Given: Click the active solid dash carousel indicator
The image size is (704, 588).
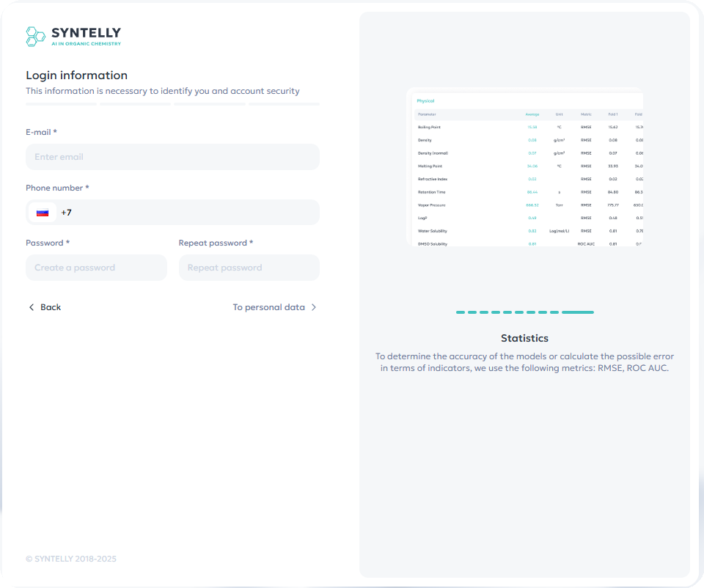Looking at the screenshot, I should [578, 312].
